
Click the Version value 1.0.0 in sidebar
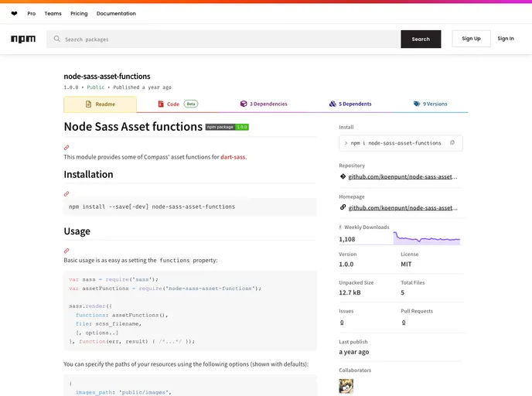click(x=346, y=265)
